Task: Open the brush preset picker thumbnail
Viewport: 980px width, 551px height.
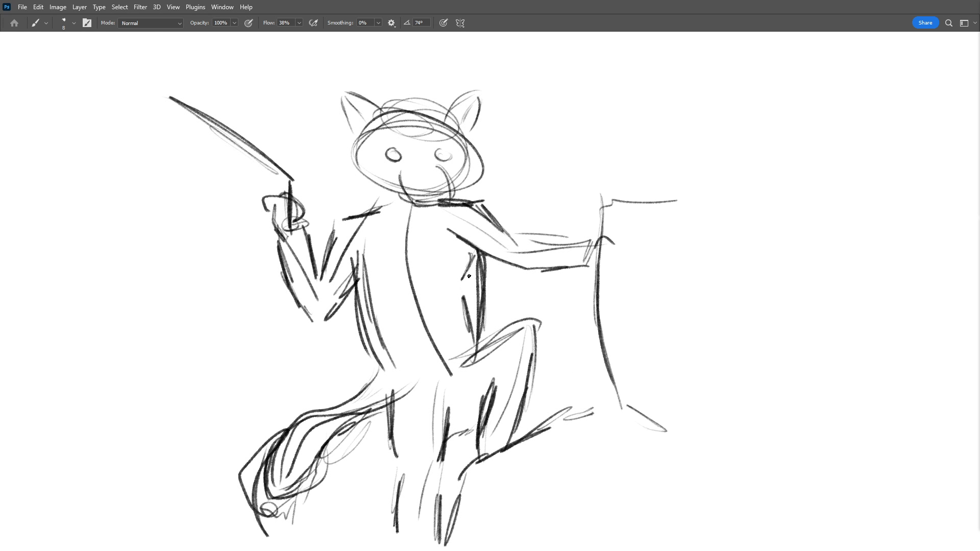Action: click(x=63, y=23)
